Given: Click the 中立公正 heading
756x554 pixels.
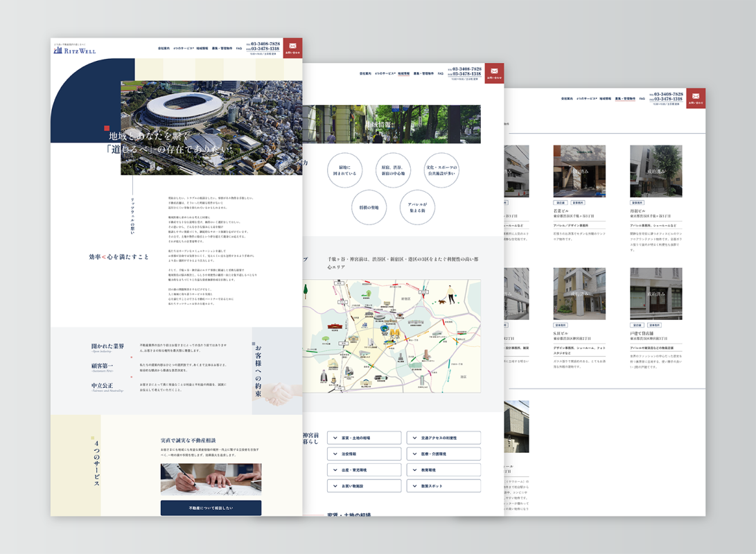Looking at the screenshot, I should [x=103, y=386].
